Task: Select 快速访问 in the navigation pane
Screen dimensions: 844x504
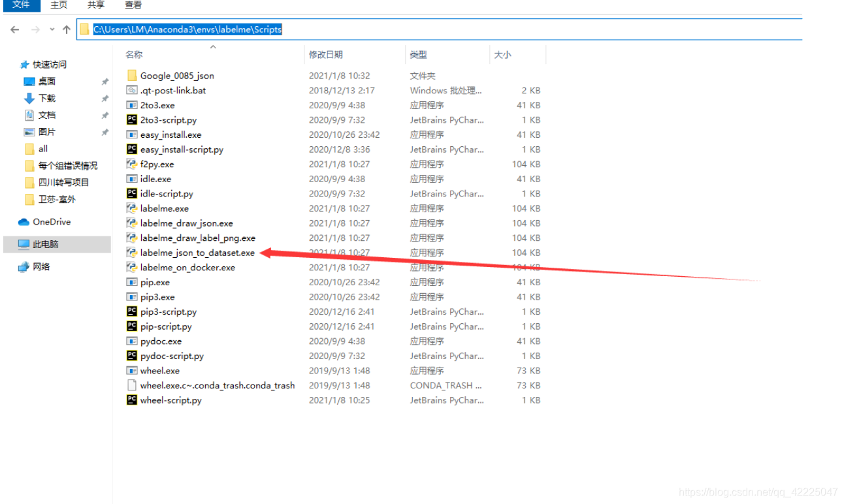Action: 50,65
